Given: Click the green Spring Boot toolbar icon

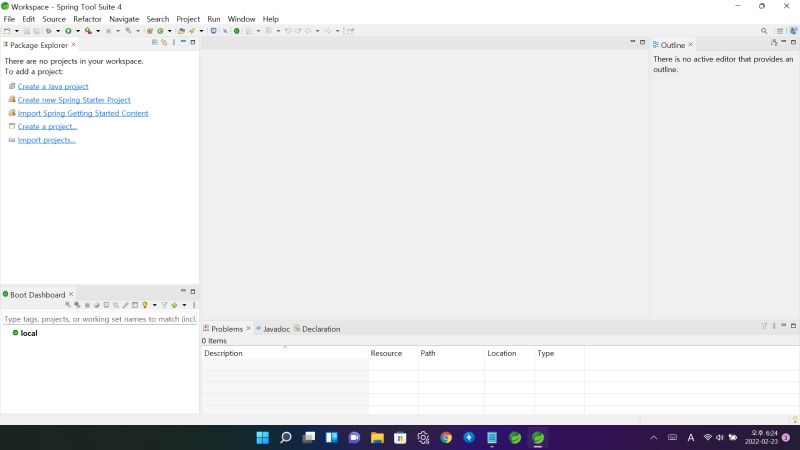Looking at the screenshot, I should (x=236, y=31).
